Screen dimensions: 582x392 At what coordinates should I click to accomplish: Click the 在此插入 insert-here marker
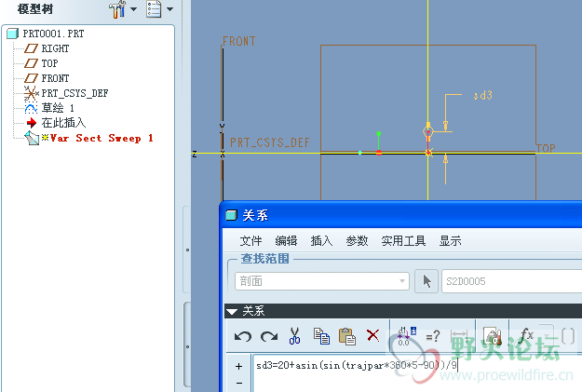pos(63,123)
